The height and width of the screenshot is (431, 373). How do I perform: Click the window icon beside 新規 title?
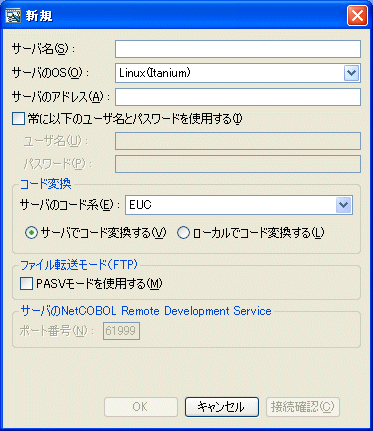(x=13, y=16)
